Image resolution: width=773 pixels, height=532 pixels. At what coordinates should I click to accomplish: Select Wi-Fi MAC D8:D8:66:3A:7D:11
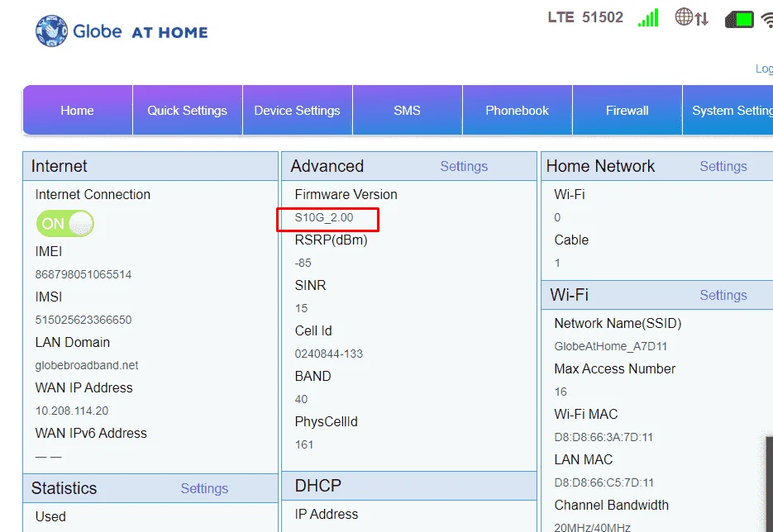click(x=604, y=438)
